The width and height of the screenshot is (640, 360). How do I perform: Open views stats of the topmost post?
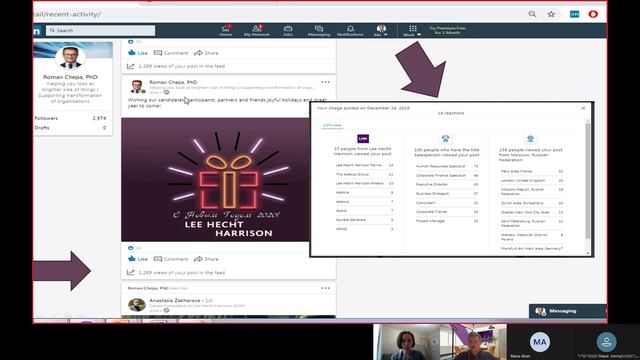click(x=176, y=66)
